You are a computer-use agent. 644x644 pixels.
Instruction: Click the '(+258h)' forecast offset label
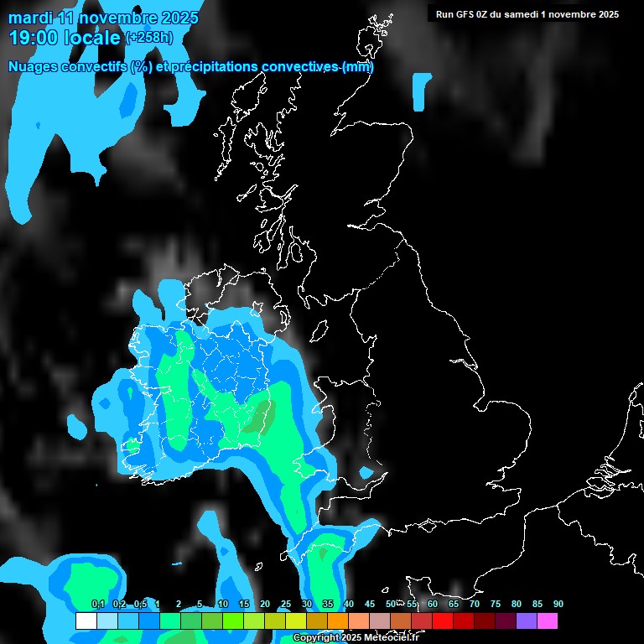tap(151, 38)
